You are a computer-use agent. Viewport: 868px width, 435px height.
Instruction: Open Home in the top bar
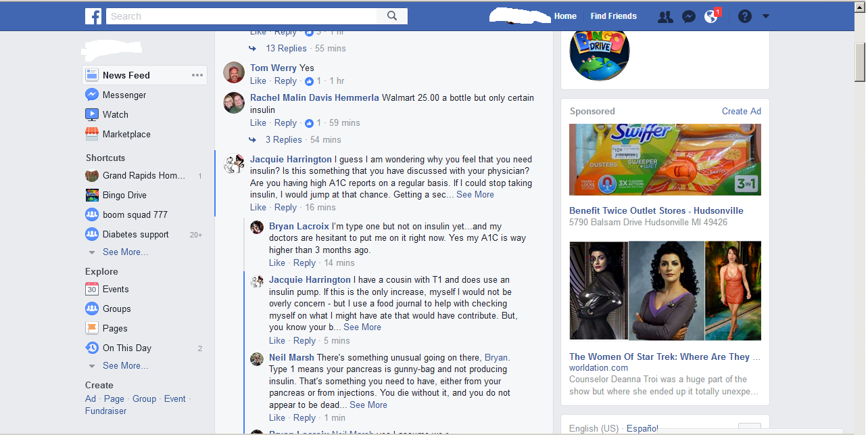coord(565,16)
